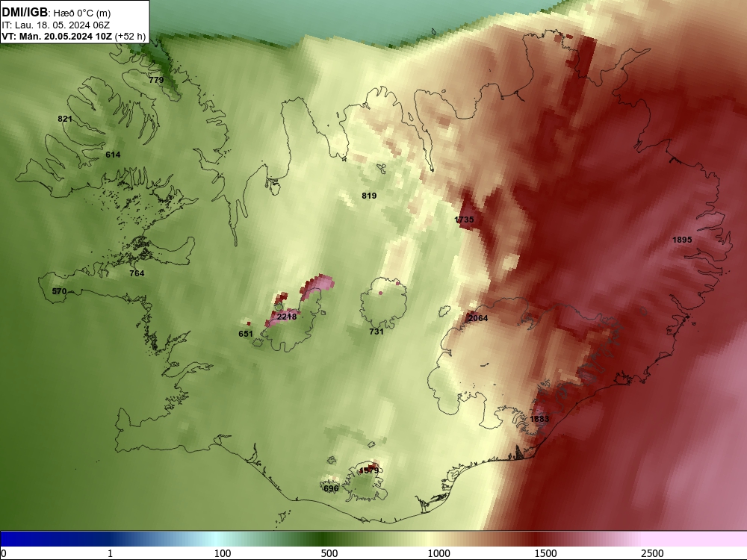This screenshot has width=747, height=560.
Task: Click the 1000 tick on color scale
Action: click(x=438, y=553)
